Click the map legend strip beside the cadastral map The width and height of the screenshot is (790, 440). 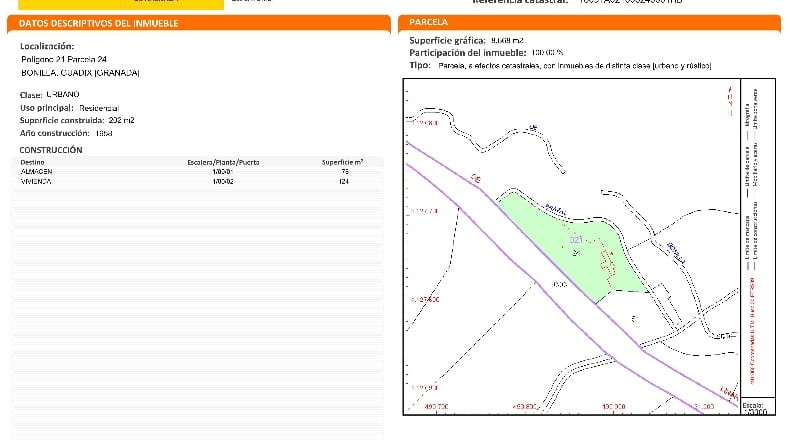[758, 237]
